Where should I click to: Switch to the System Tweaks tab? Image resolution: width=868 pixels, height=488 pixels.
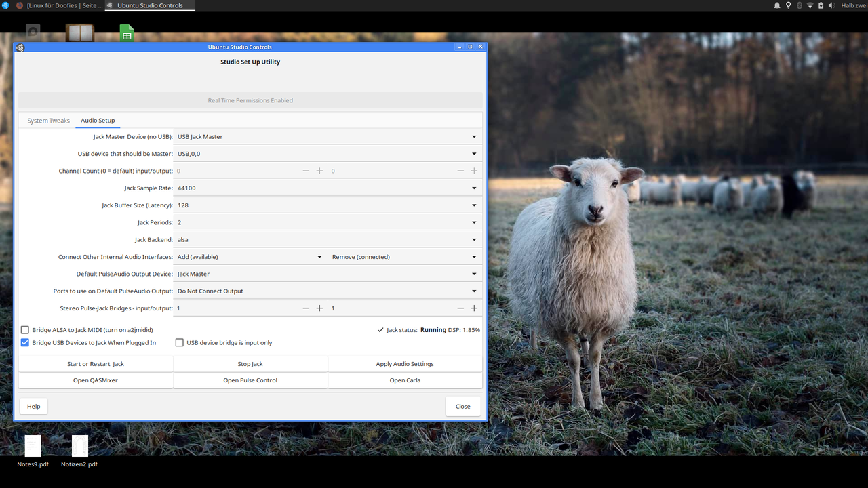pos(49,121)
